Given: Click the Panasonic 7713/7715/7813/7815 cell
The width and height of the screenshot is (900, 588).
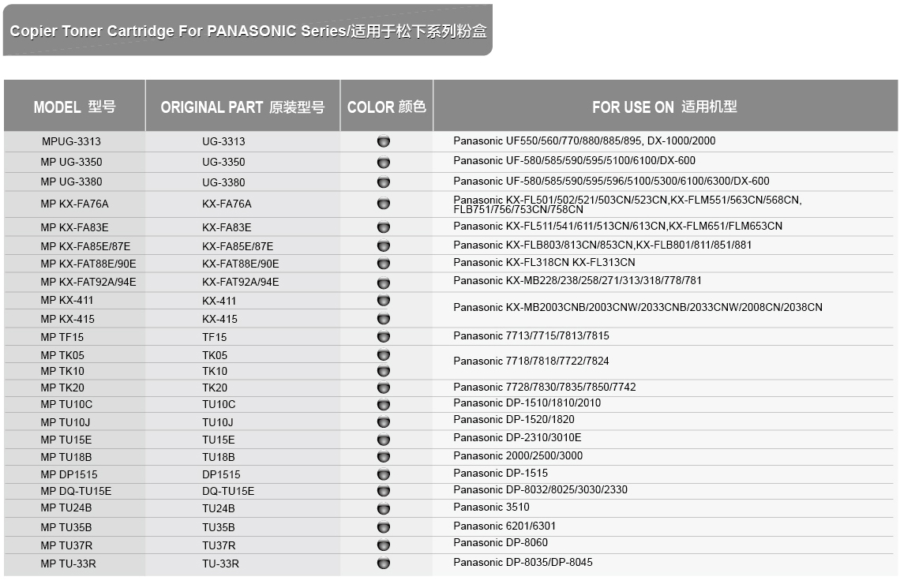Looking at the screenshot, I should 531,336.
